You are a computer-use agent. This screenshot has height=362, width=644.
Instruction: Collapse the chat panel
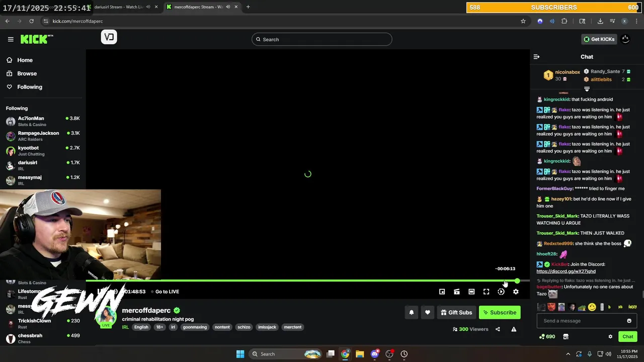(536, 57)
